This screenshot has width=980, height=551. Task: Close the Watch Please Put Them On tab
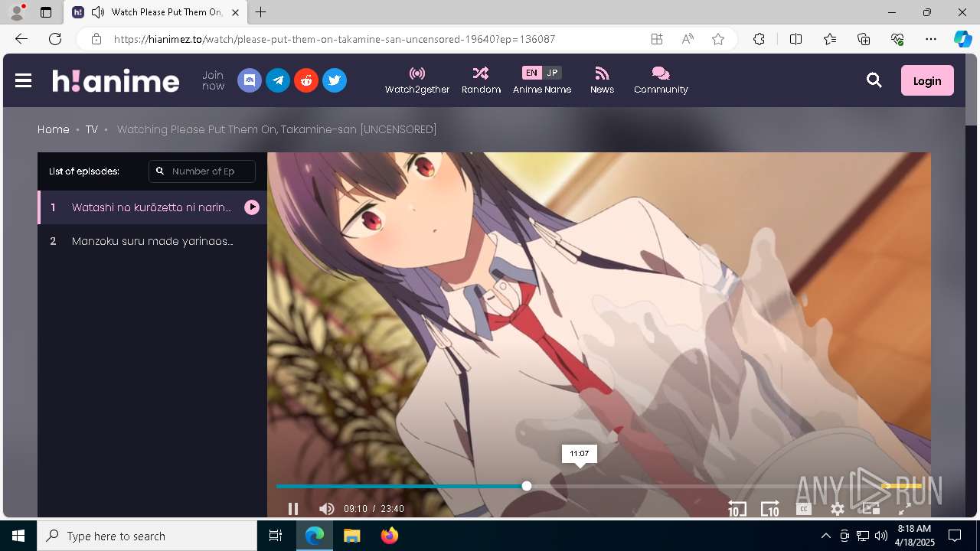235,12
